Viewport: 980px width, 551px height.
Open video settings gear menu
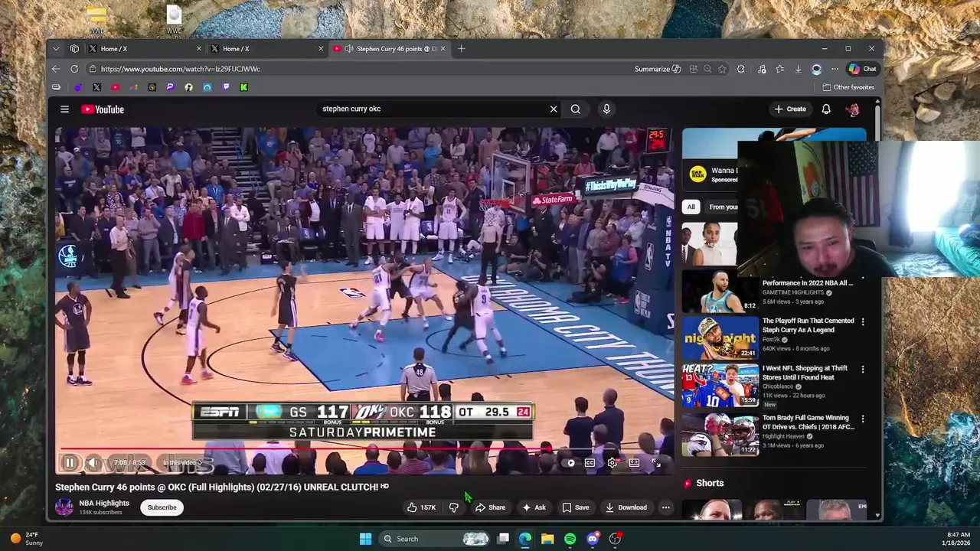612,462
